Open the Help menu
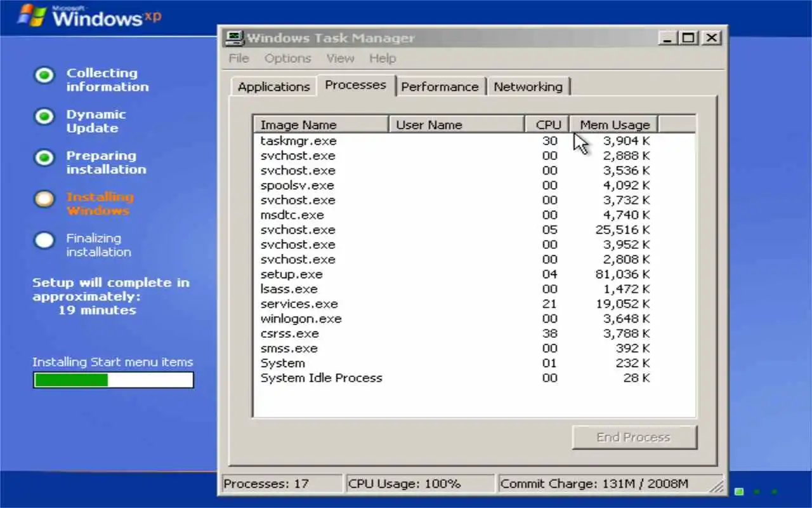 point(383,58)
